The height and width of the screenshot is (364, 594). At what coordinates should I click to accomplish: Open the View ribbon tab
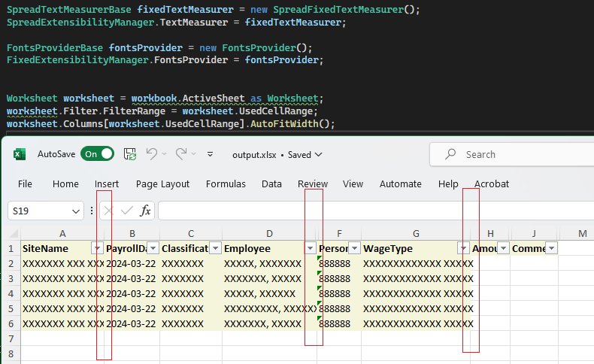(x=353, y=184)
